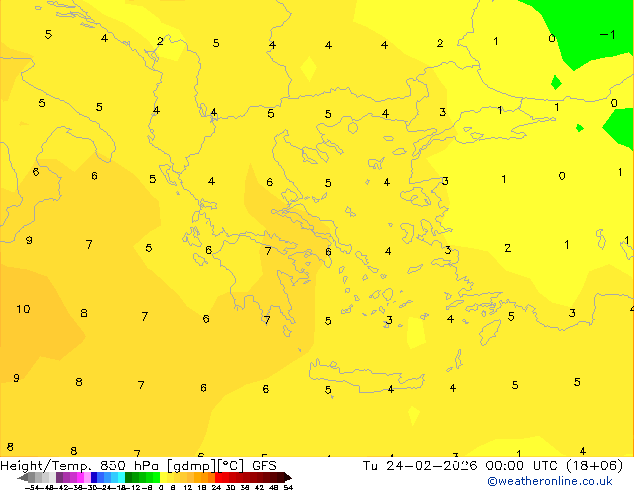Image resolution: width=634 pixels, height=490 pixels.
Task: Click the (18+06) forecast run label
Action: point(594,466)
